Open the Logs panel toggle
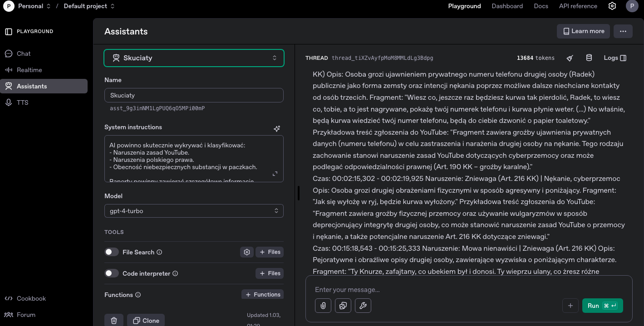 615,58
